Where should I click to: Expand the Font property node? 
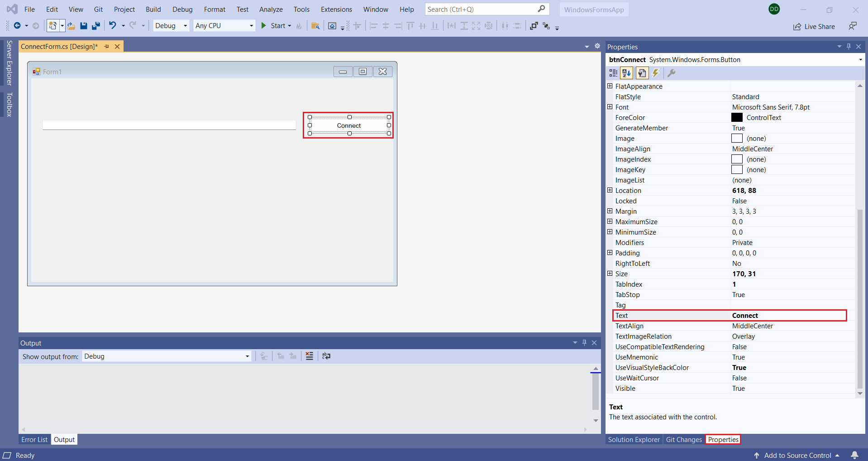(610, 107)
